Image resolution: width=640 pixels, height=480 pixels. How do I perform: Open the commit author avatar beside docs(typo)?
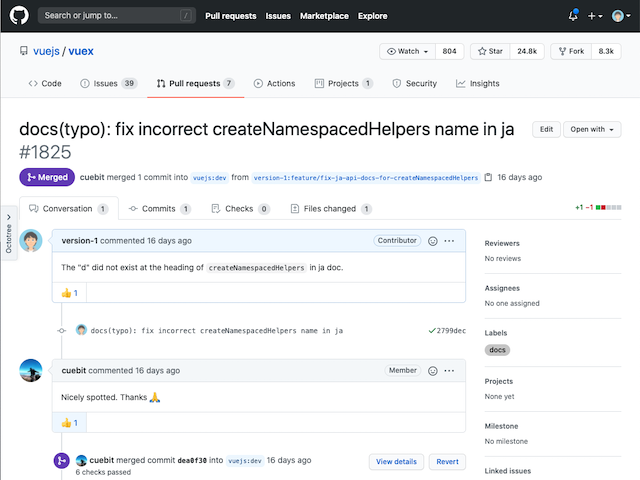[81, 330]
